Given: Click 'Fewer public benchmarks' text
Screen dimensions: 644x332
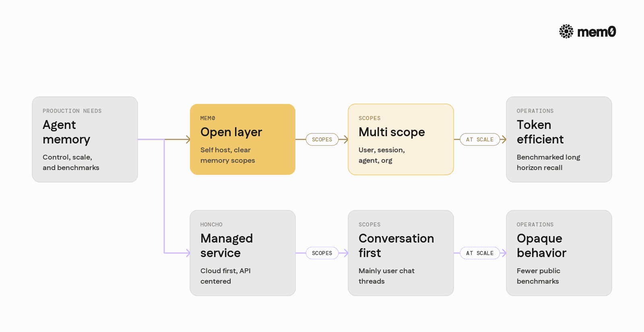Looking at the screenshot, I should [539, 276].
